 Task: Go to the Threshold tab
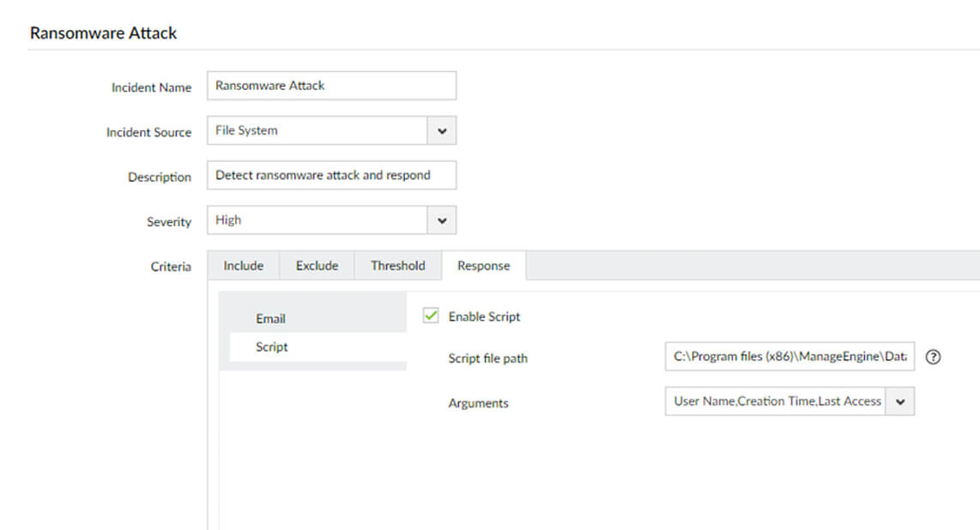[x=397, y=266]
